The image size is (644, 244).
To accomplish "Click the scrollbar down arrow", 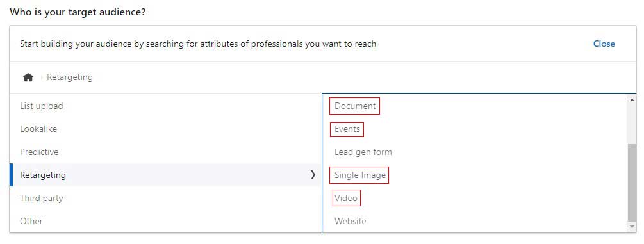I will pos(632,227).
